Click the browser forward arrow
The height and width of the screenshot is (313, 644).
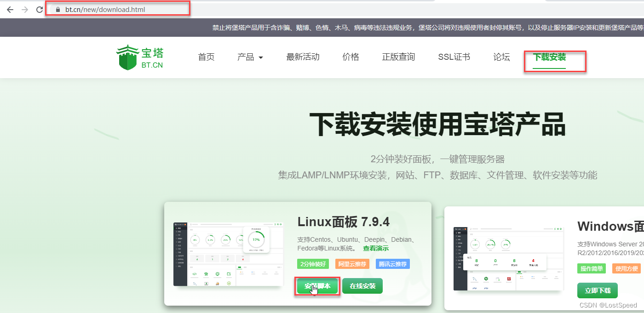coord(24,9)
